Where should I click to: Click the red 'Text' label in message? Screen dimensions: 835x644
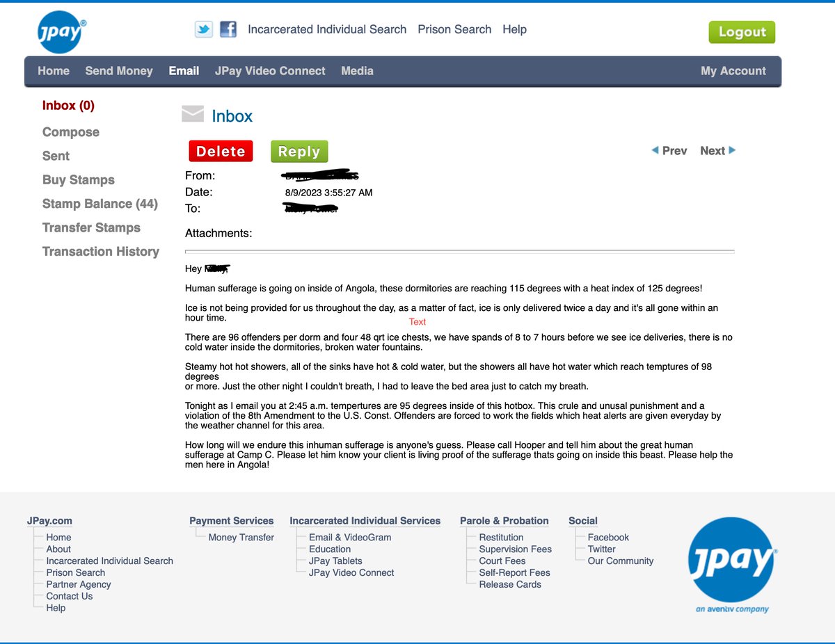[417, 321]
